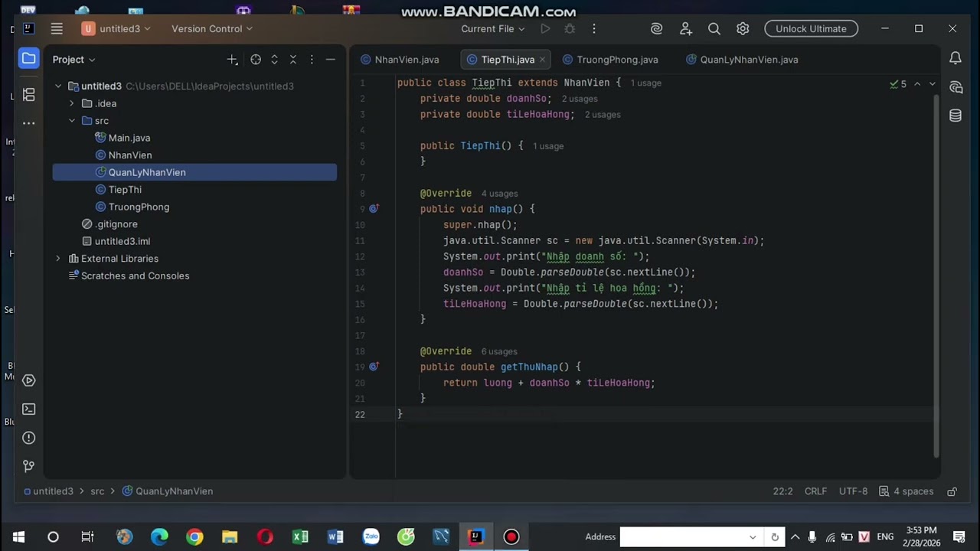Screen dimensions: 980x551
Task: Switch to NhanVien.java tab
Action: [400, 59]
